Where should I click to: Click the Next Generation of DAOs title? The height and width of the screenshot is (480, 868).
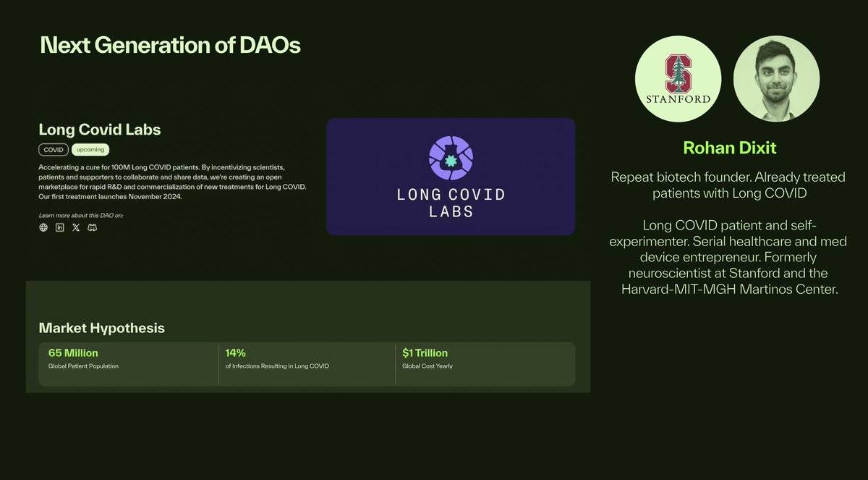click(x=170, y=46)
